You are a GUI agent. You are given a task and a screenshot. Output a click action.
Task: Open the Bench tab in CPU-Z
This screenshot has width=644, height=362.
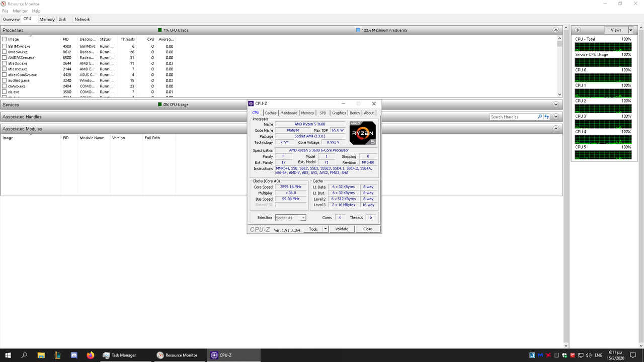click(x=355, y=113)
